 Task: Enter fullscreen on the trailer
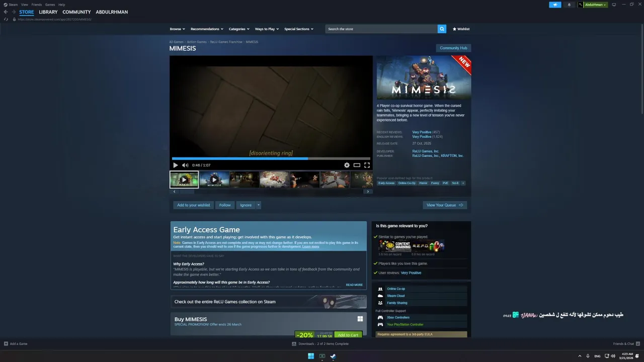coord(367,165)
